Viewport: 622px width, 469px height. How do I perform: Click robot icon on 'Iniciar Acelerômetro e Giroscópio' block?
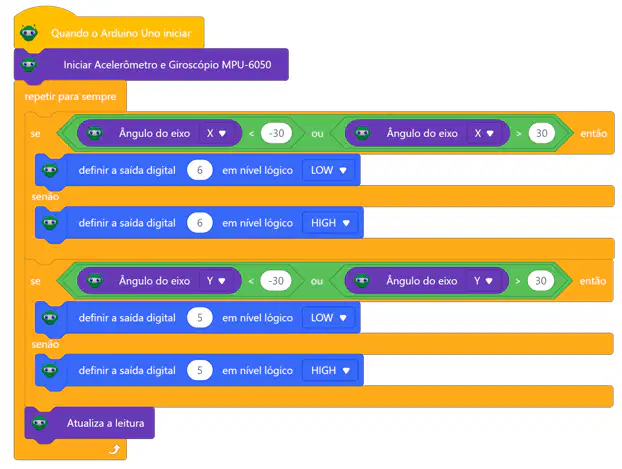point(29,64)
